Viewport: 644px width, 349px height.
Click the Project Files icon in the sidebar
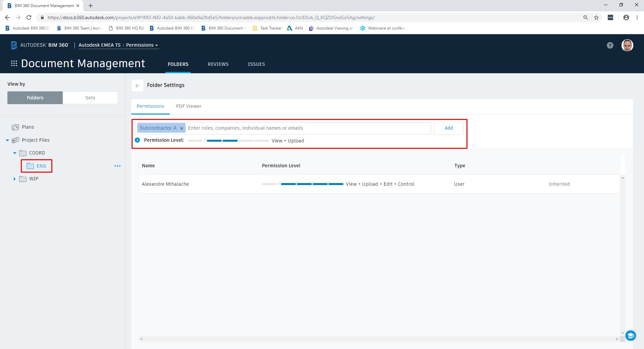(x=15, y=140)
